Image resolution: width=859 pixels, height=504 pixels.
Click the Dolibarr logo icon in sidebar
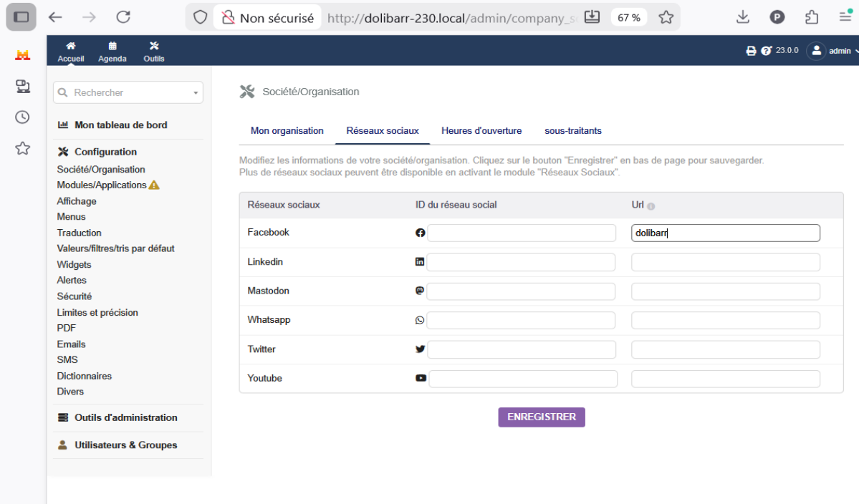tap(22, 54)
